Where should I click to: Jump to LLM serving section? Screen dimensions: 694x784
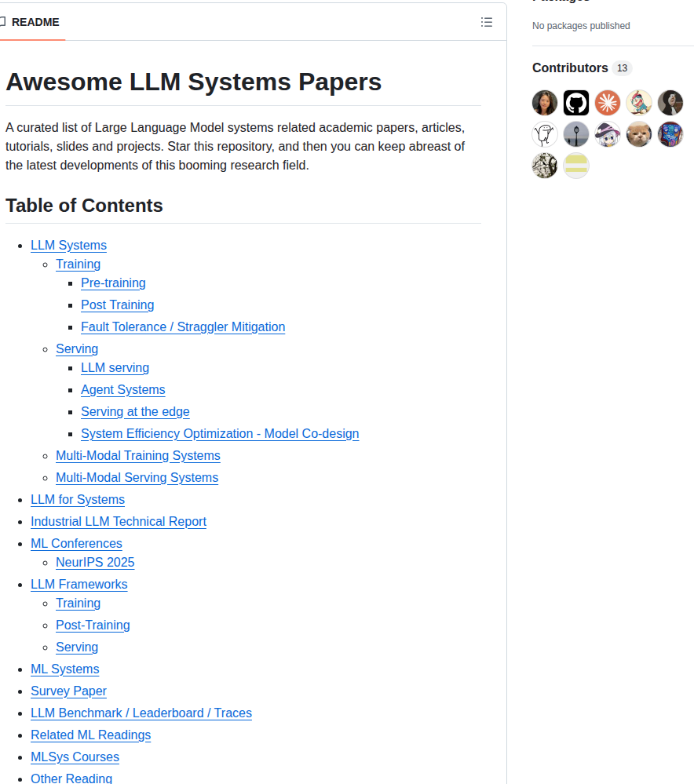tap(115, 367)
